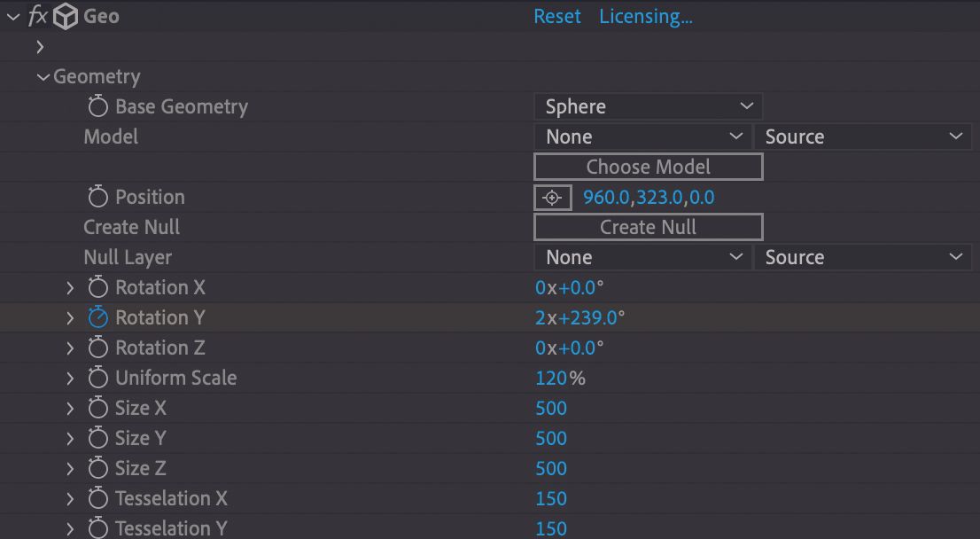
Task: Expand the Size X property
Action: pyautogui.click(x=70, y=407)
